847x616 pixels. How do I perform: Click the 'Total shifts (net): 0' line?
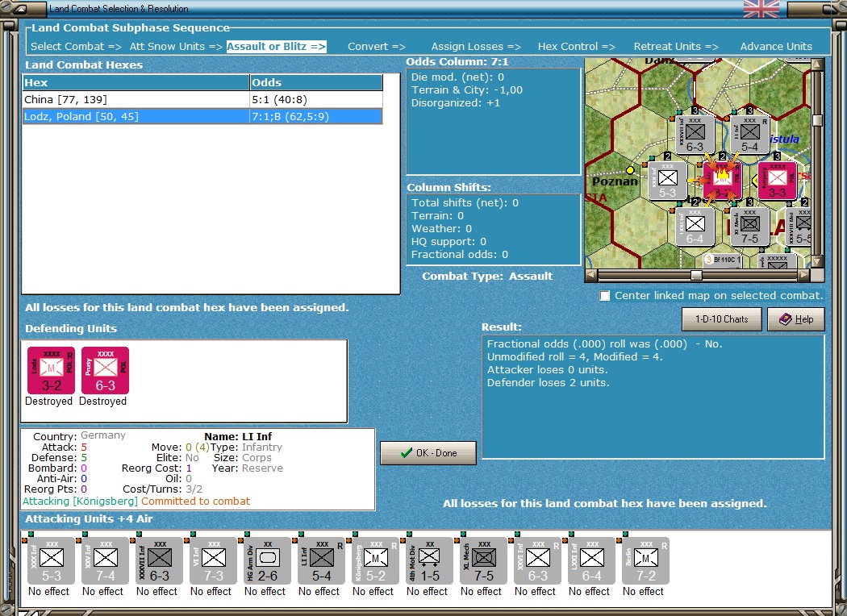click(x=465, y=203)
